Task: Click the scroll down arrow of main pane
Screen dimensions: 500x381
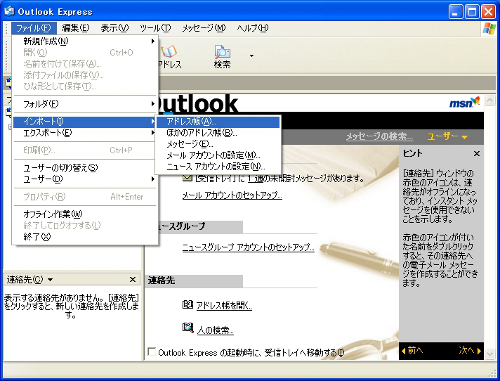Action: coord(490,354)
